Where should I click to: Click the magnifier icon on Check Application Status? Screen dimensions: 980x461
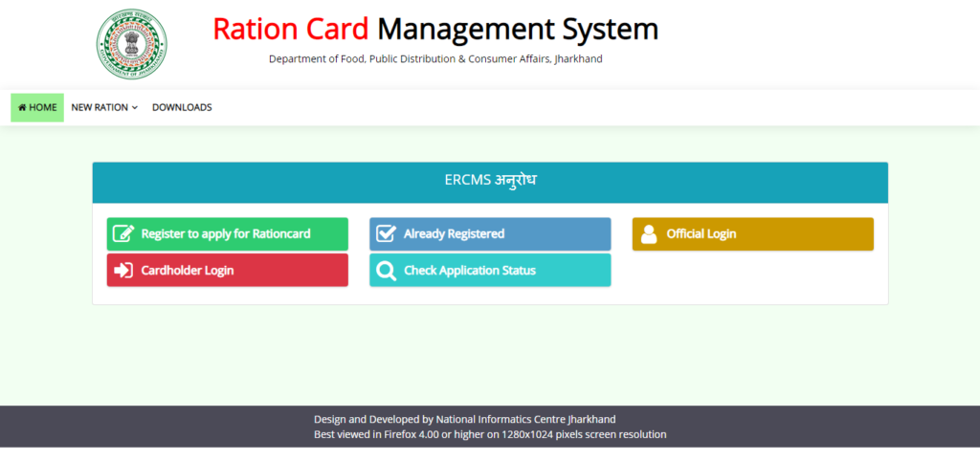point(386,271)
